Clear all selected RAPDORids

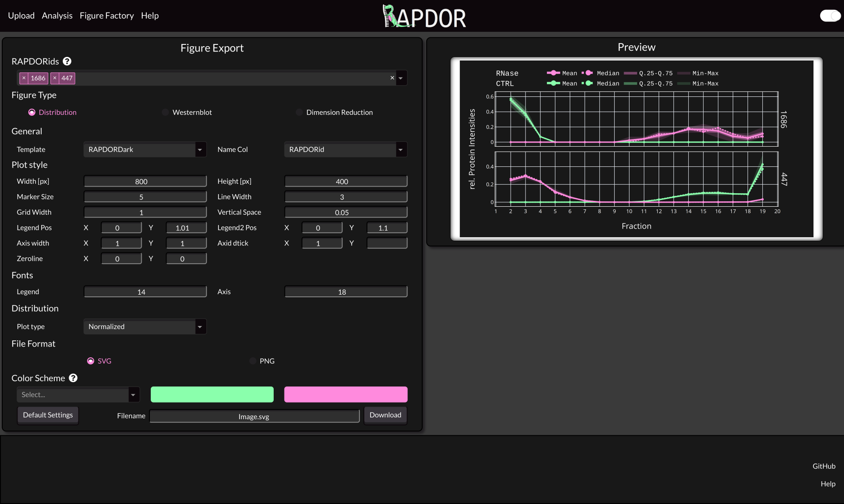[392, 78]
